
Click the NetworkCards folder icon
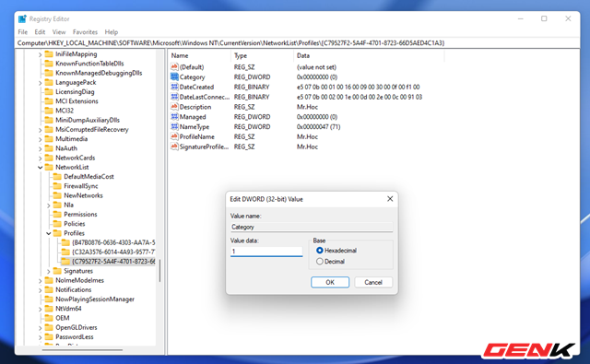coord(49,158)
